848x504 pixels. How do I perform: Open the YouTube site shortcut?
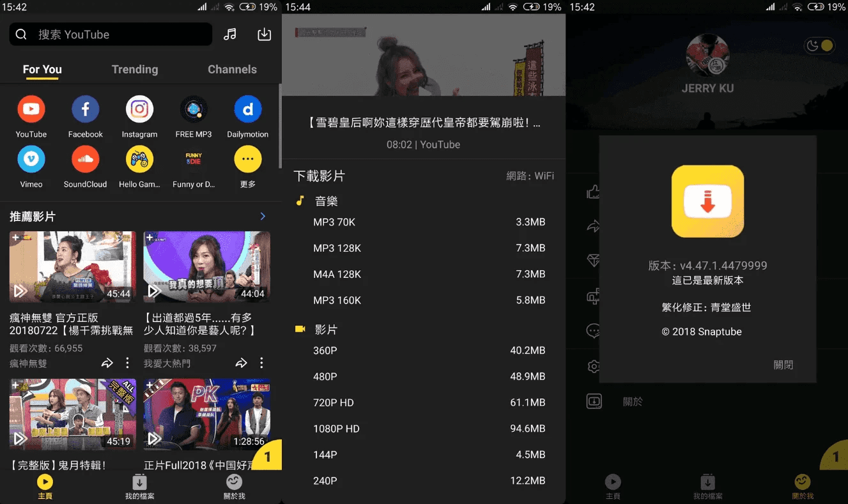click(31, 110)
